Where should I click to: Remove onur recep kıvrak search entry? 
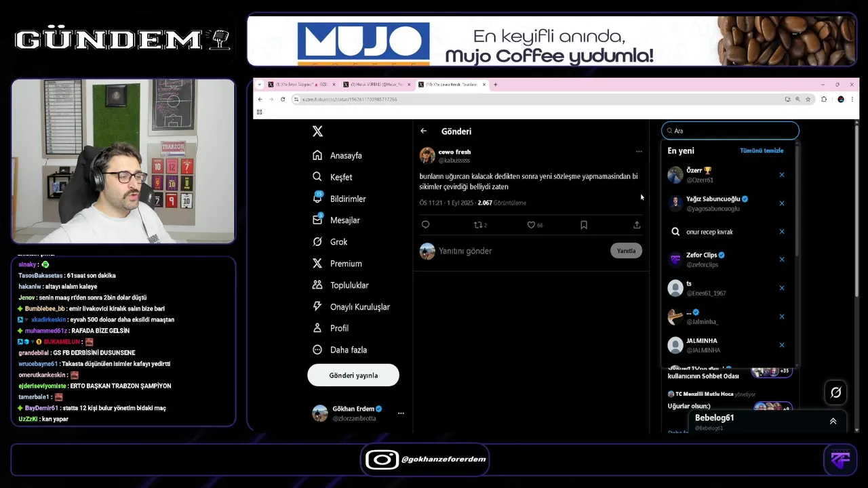tap(782, 232)
